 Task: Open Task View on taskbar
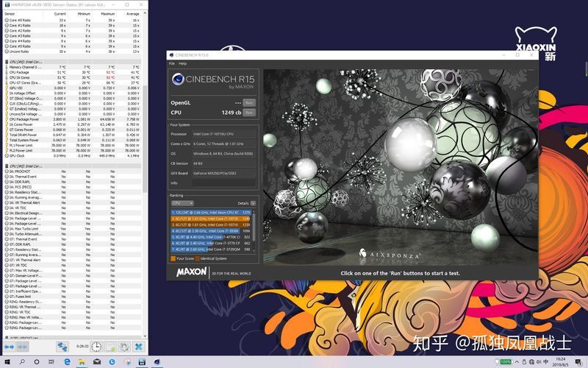tap(51, 362)
